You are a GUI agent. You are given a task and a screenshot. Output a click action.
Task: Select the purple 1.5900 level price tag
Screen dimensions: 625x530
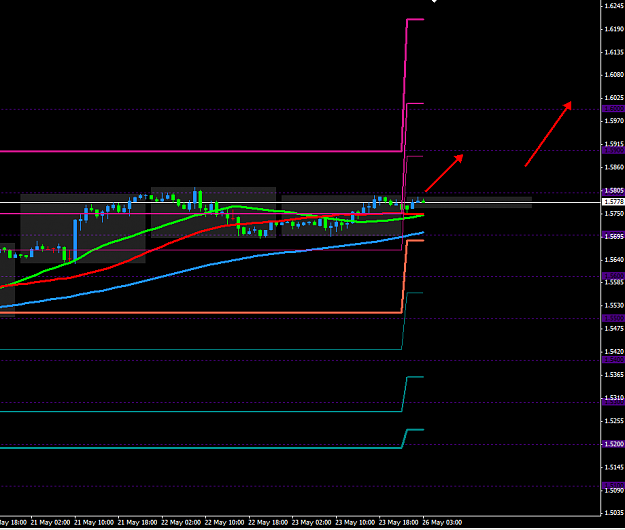(614, 151)
